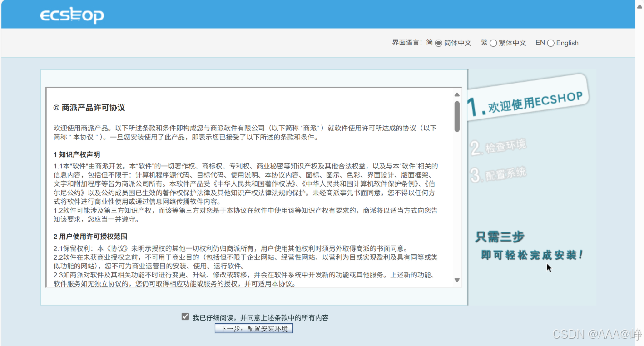Click the 我已仔细阅读，并同意上述条款 label text
This screenshot has width=644, height=346.
[260, 317]
